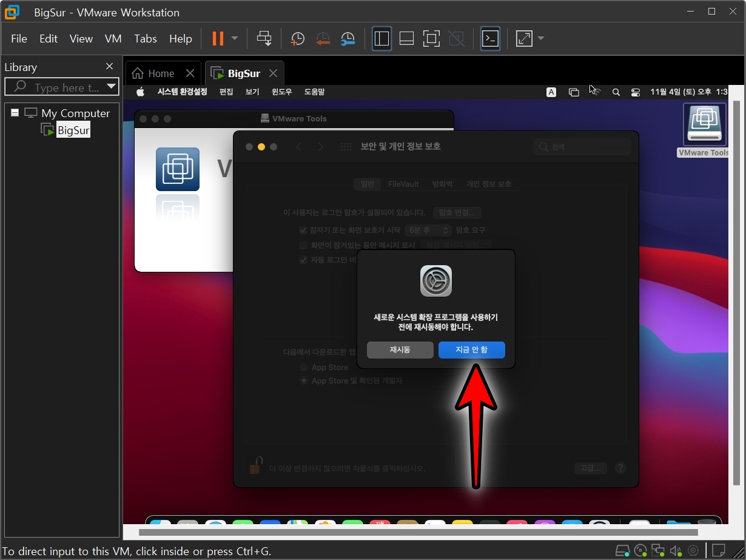Select the 방화벽 tab
The image size is (746, 560).
[x=442, y=184]
